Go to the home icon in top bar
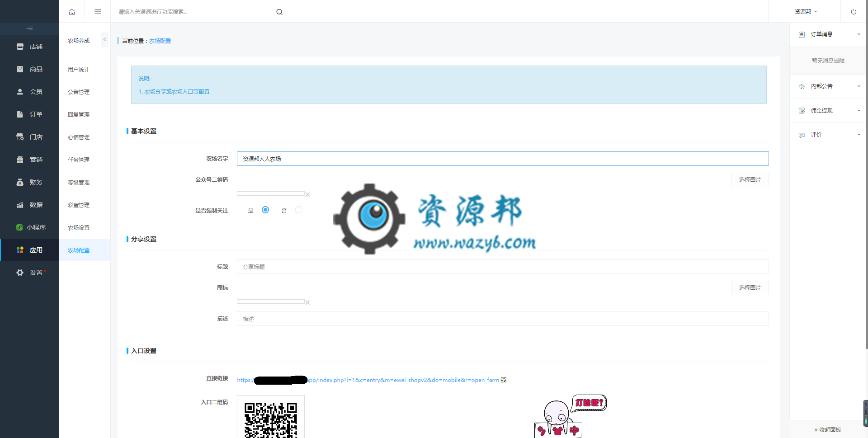868x438 pixels. pyautogui.click(x=72, y=12)
